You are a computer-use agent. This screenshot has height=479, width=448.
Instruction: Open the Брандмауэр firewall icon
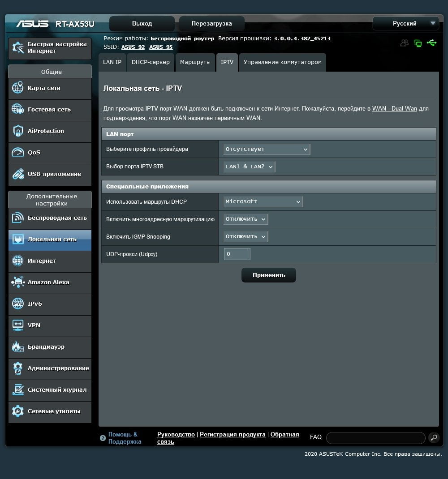pyautogui.click(x=18, y=347)
